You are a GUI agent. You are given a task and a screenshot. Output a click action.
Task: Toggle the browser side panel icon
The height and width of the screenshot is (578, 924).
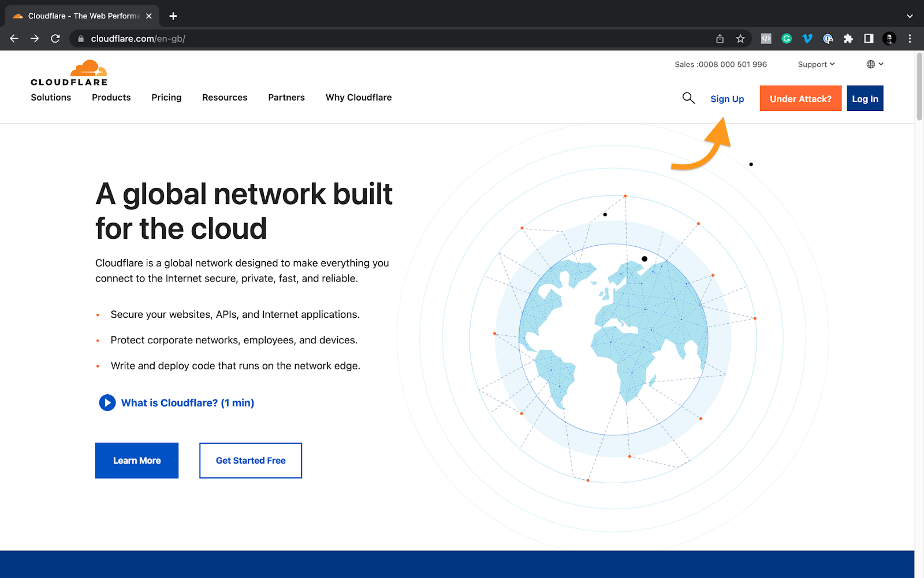(x=869, y=39)
